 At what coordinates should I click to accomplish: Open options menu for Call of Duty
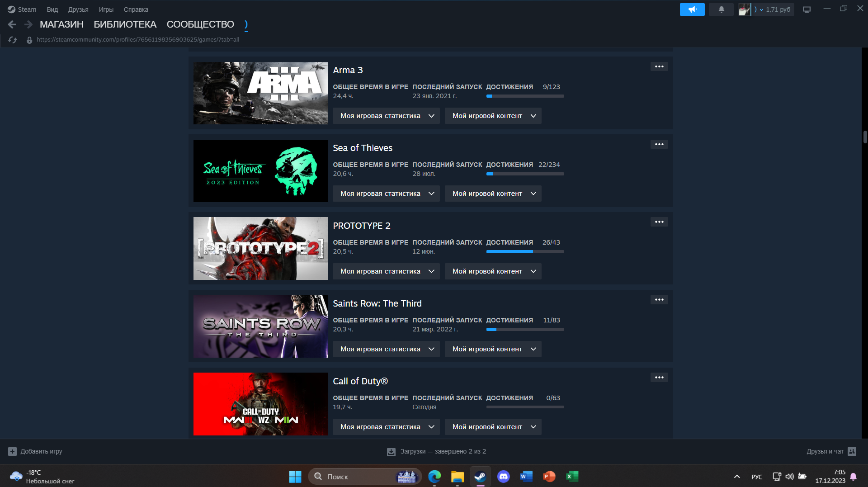[659, 378]
